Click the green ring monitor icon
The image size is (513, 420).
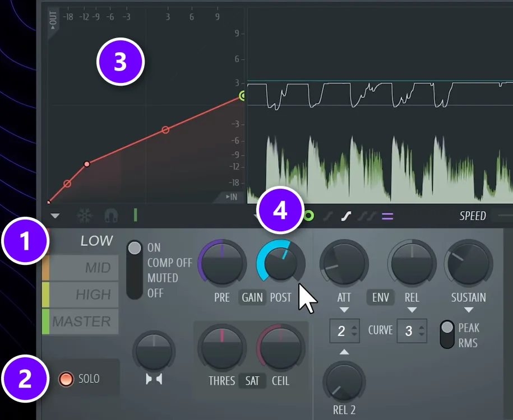tap(308, 216)
